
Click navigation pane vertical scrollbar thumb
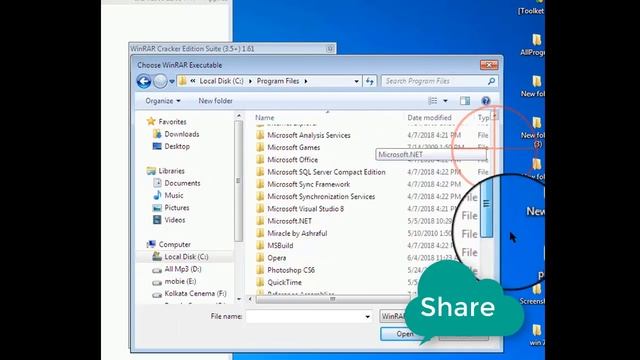tap(238, 180)
